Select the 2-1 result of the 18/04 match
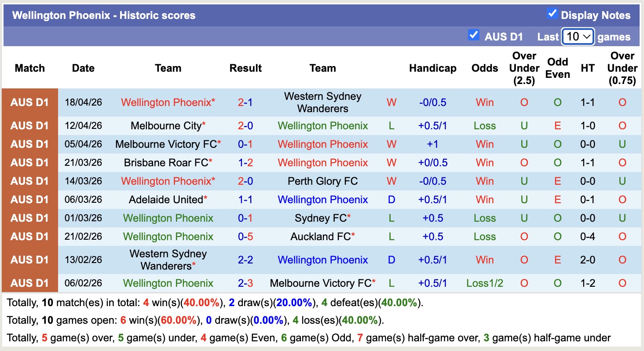This screenshot has height=351, width=644. (245, 102)
